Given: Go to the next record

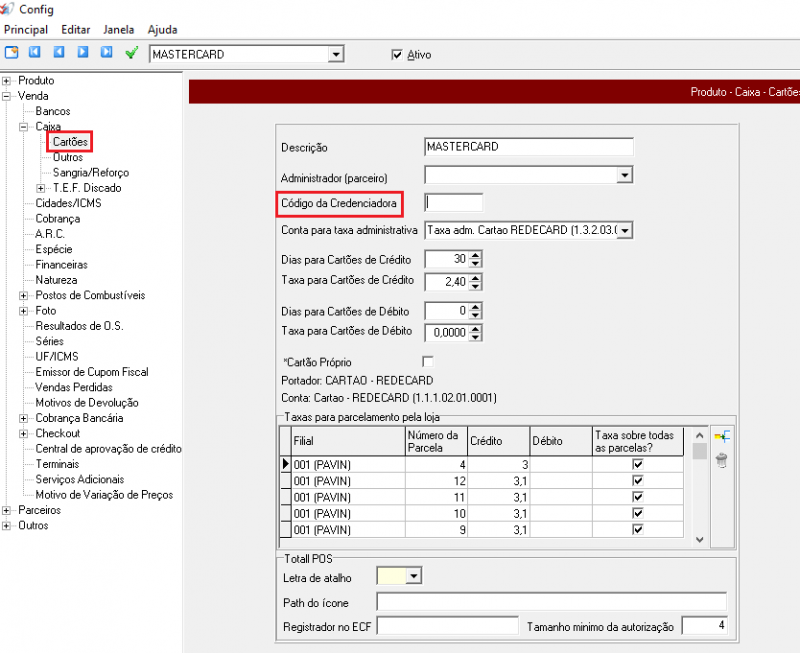Looking at the screenshot, I should (x=83, y=54).
